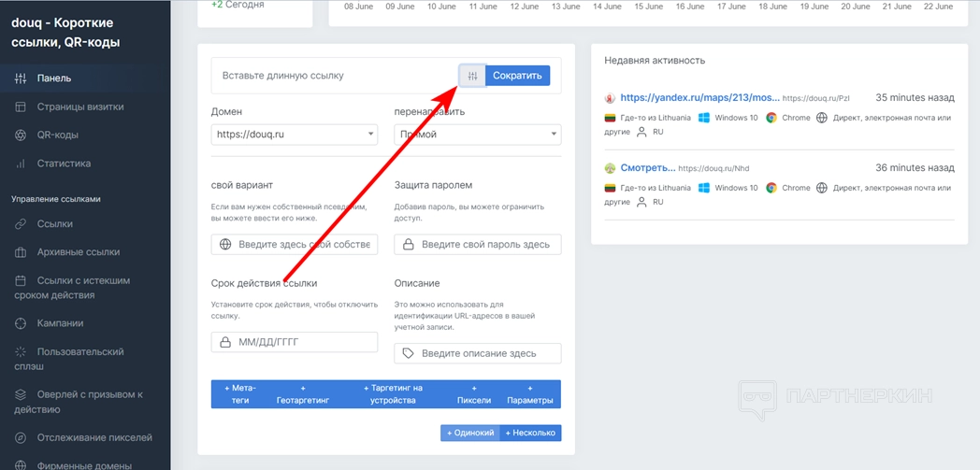
Task: Click the Кампании target icon
Action: (x=21, y=323)
